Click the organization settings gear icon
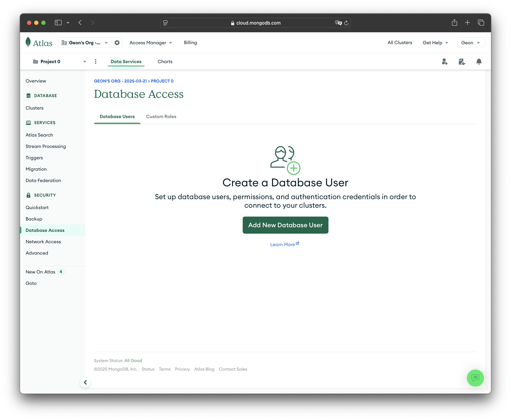This screenshot has height=420, width=511. click(117, 42)
